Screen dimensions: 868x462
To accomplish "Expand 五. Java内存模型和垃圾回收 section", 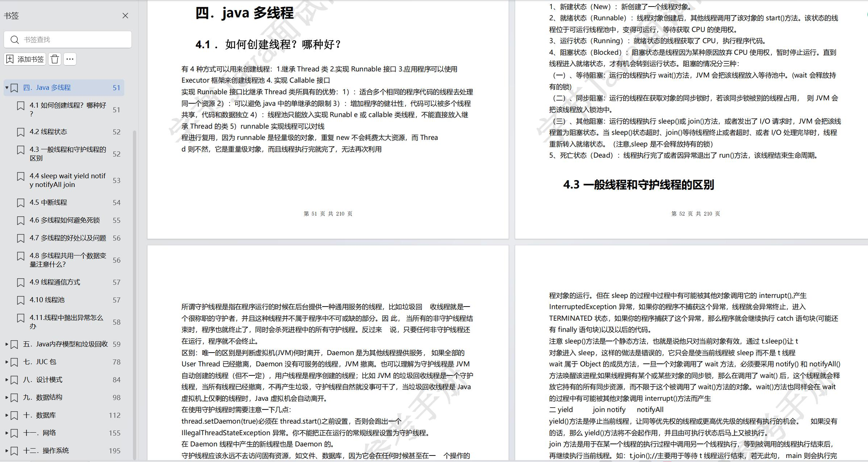I will (7, 344).
